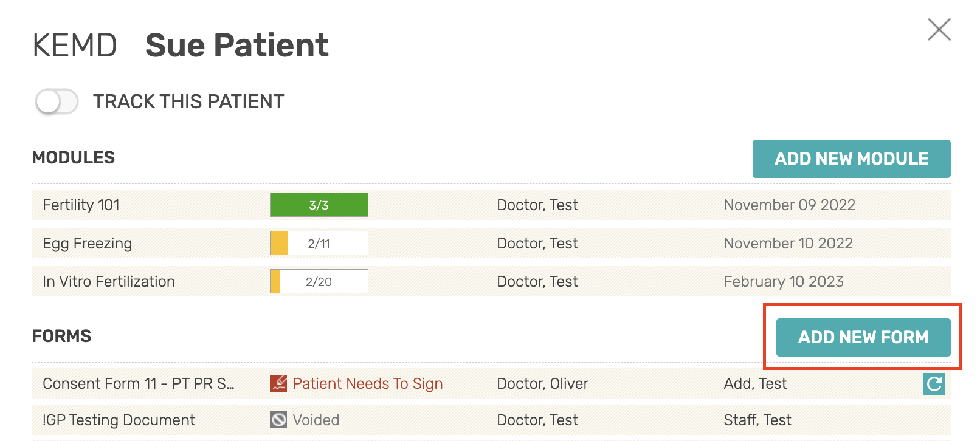Click Doctor, Oliver on consent form row
Screen dimensions: 980x441
(542, 383)
